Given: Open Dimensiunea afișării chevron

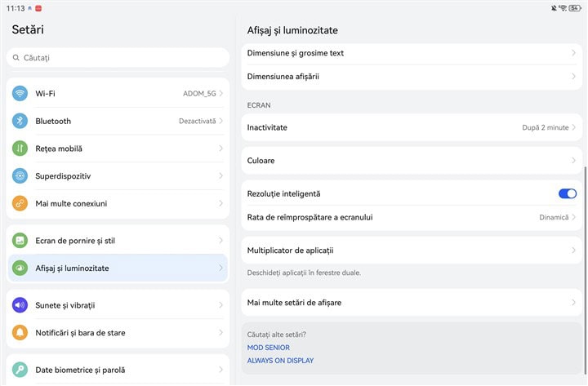Looking at the screenshot, I should pos(573,77).
